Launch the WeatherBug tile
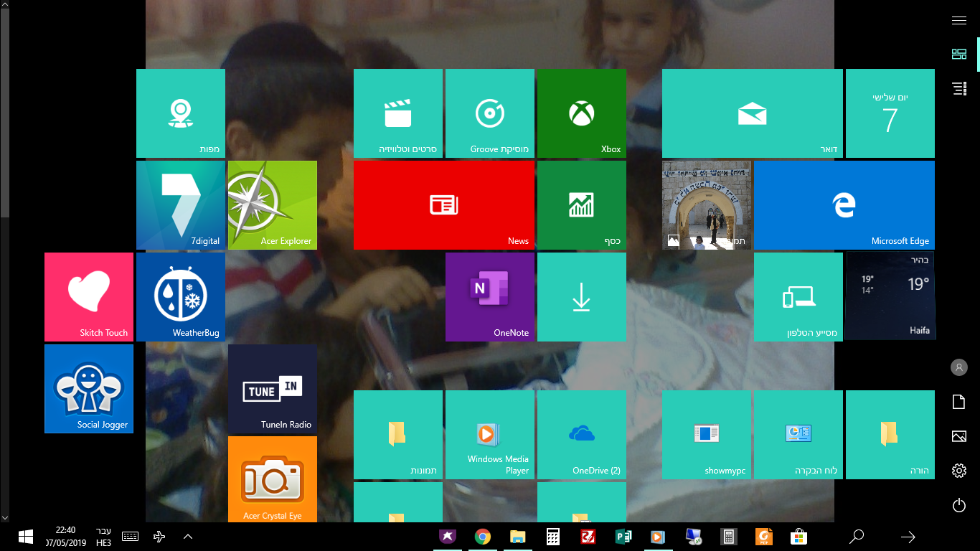The image size is (980, 551). tap(181, 297)
